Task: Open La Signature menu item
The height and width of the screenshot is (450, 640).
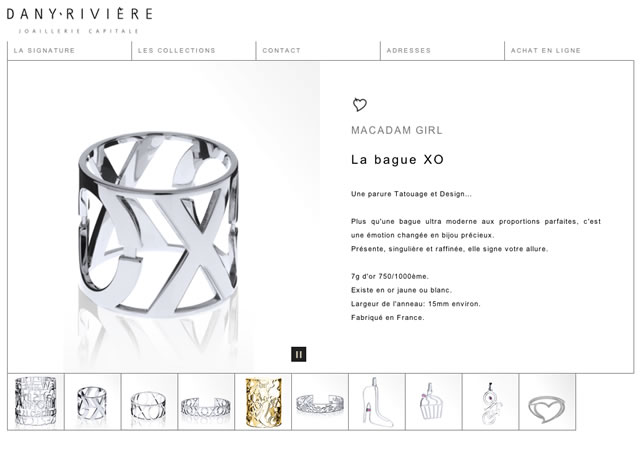Action: [x=44, y=51]
